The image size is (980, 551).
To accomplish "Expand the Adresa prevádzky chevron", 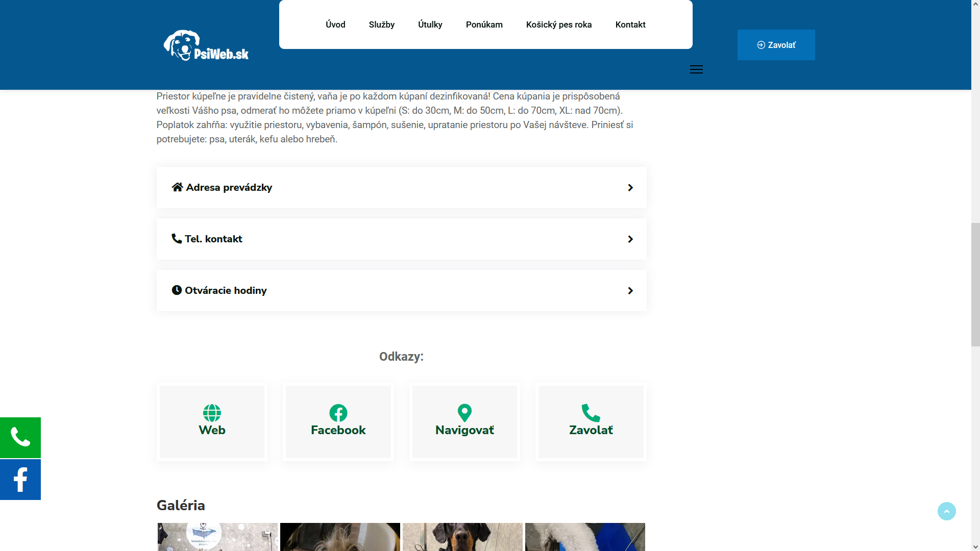I will tap(630, 188).
